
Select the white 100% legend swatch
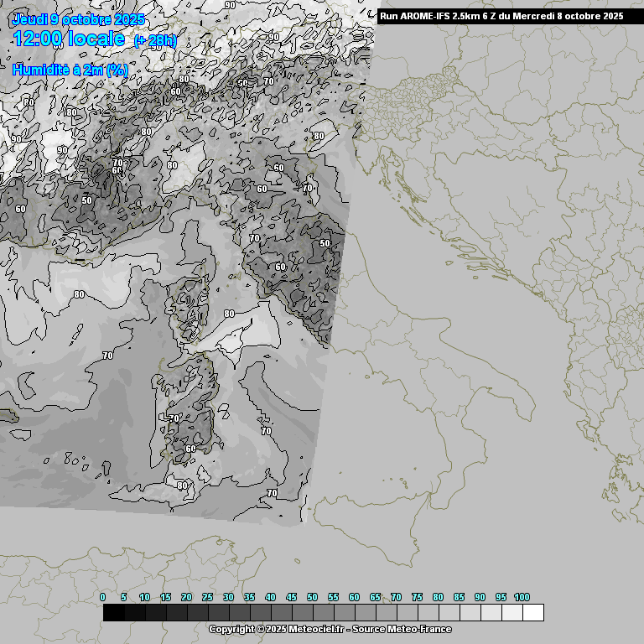click(x=532, y=613)
